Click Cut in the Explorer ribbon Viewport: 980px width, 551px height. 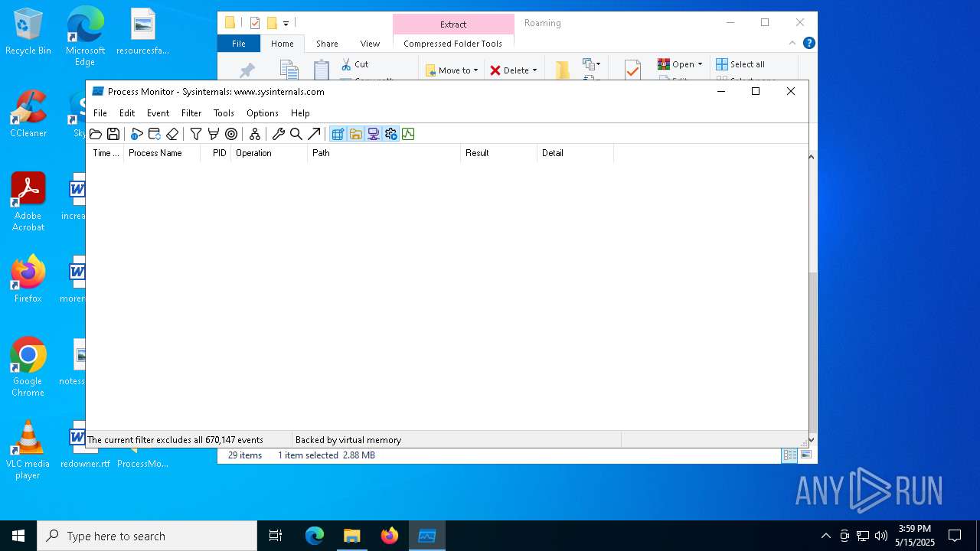[354, 64]
